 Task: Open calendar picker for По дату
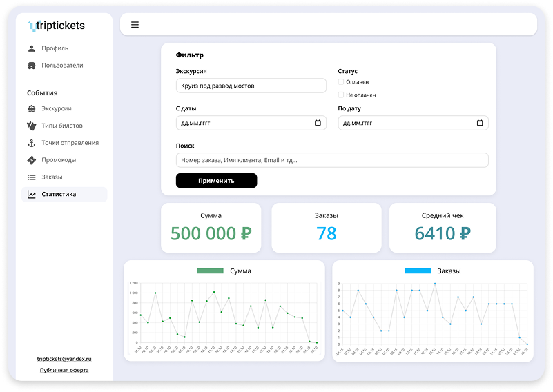pyautogui.click(x=480, y=123)
